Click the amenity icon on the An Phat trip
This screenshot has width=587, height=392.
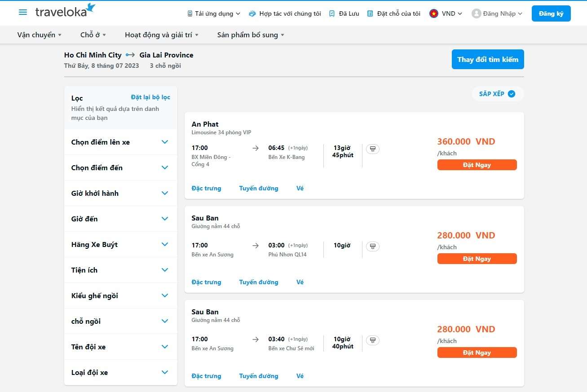pyautogui.click(x=373, y=149)
